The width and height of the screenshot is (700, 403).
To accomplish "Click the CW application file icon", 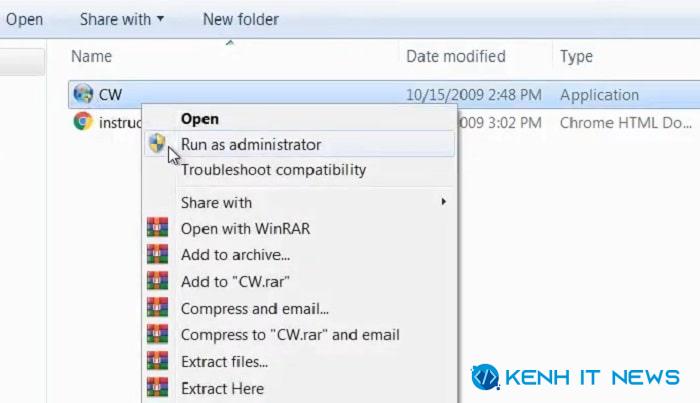I will (x=83, y=94).
